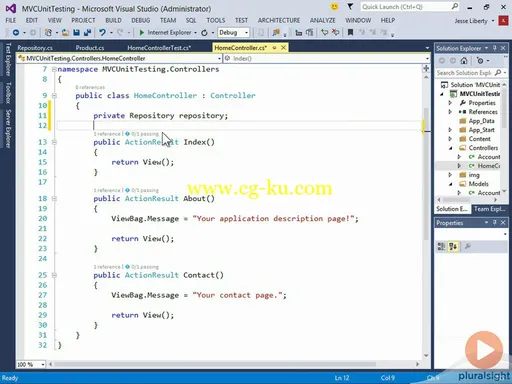Expand the Properties node in Solution Explorer

(x=450, y=103)
